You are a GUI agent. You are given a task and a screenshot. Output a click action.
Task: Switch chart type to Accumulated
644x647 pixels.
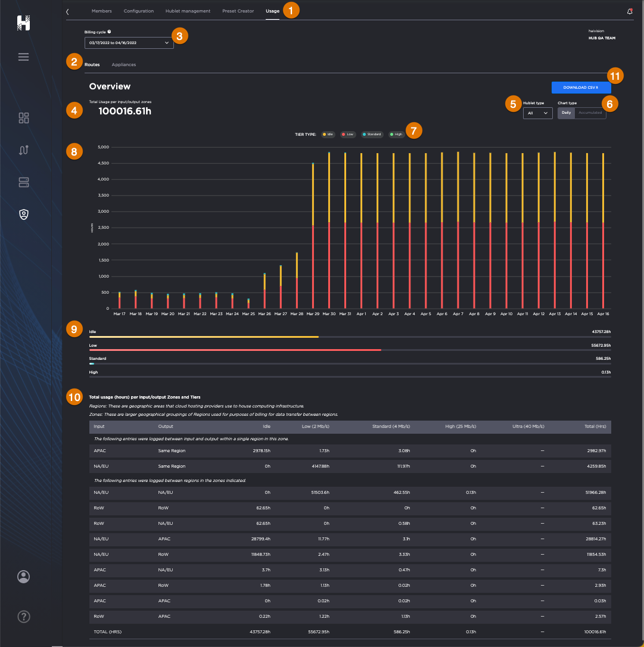click(x=590, y=113)
